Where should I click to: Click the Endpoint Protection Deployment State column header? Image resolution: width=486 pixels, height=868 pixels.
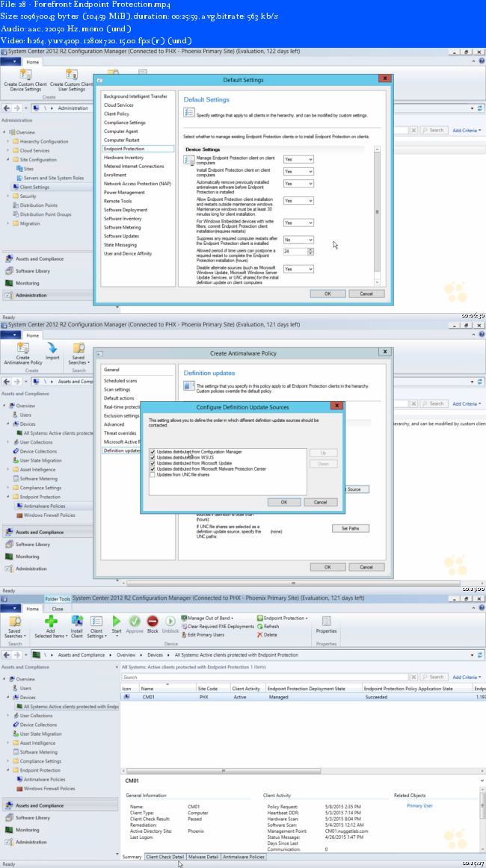tap(313, 688)
